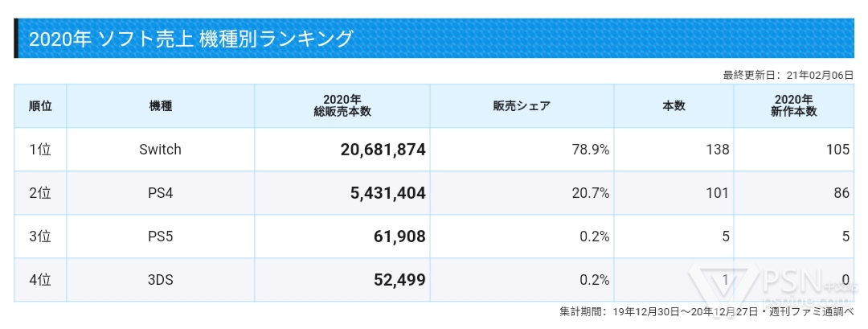This screenshot has width=868, height=329.
Task: Click the 機種 column header
Action: coord(161,106)
